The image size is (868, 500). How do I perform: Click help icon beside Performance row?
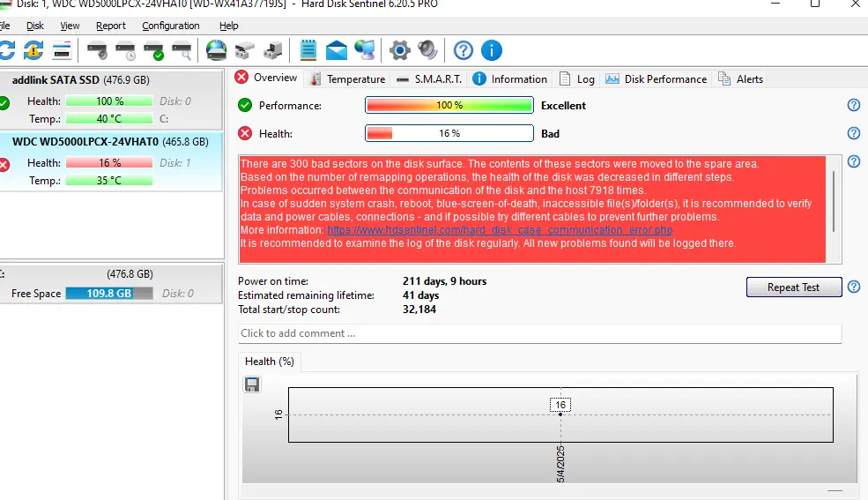(854, 105)
